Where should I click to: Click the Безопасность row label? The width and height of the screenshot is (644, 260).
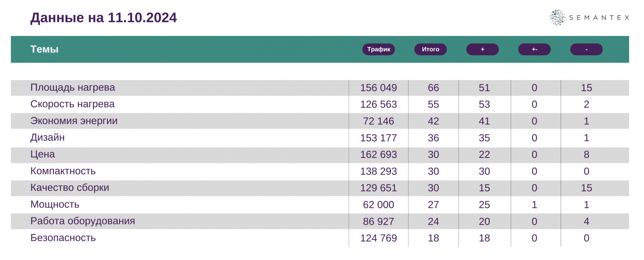click(x=63, y=238)
